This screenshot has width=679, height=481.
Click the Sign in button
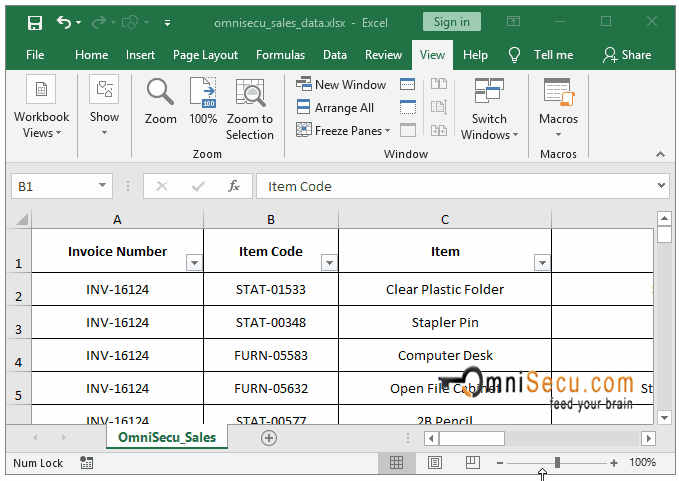pyautogui.click(x=452, y=22)
